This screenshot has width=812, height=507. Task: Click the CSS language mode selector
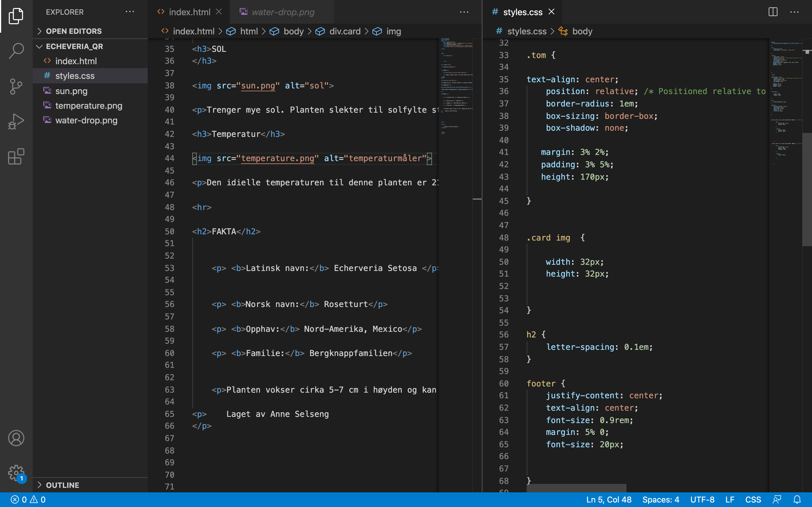(x=753, y=500)
